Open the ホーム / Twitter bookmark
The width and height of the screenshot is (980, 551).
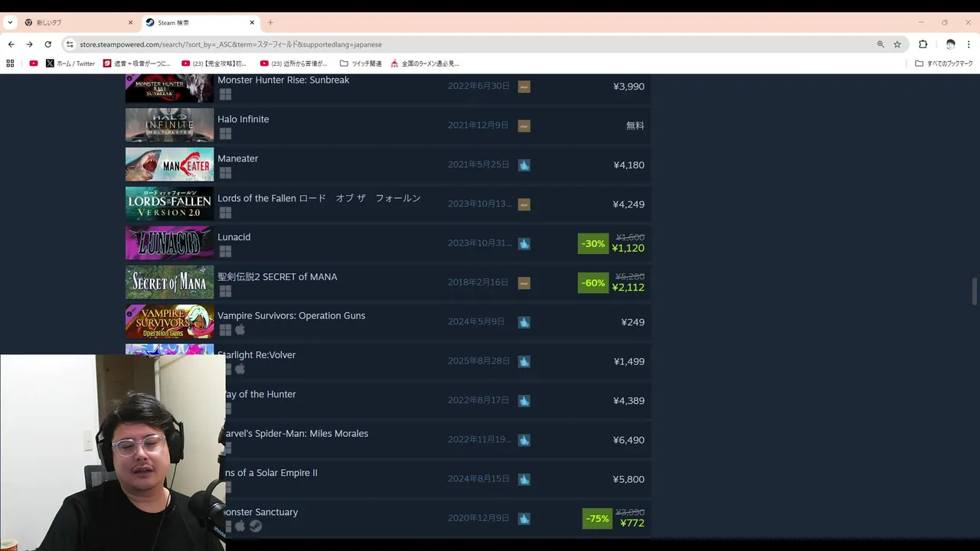pyautogui.click(x=70, y=64)
